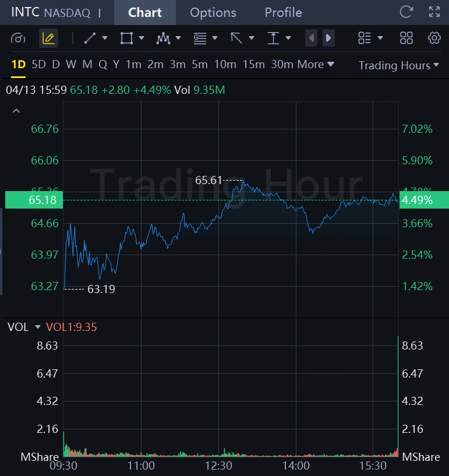This screenshot has width=449, height=476.
Task: Open the More intervals dropdown
Action: [x=316, y=65]
